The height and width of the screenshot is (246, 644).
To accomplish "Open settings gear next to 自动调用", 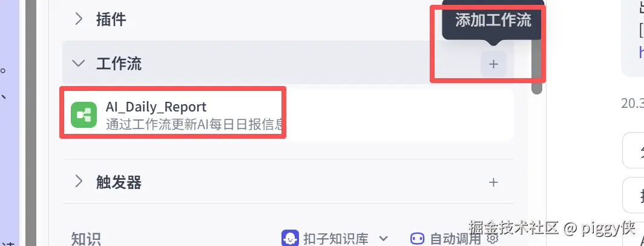I will click(x=493, y=238).
